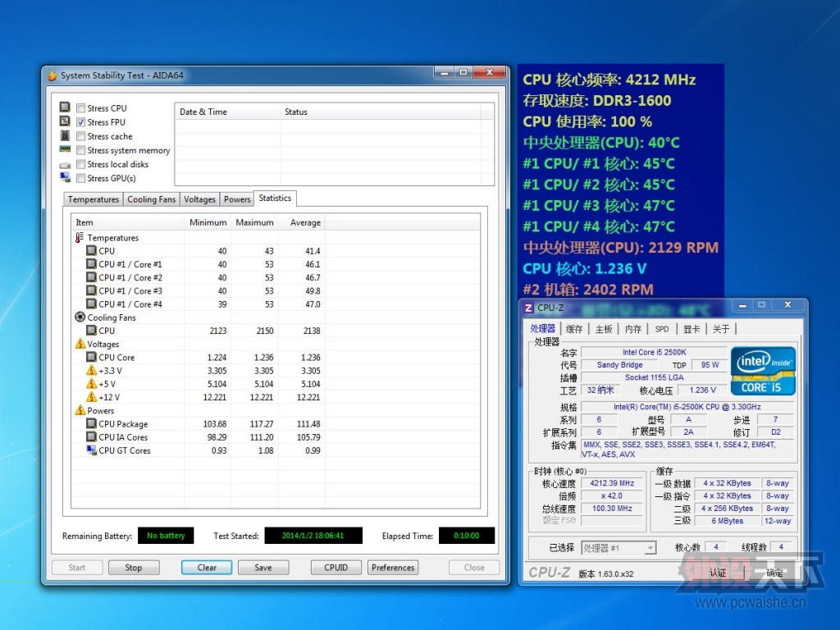Click the chip icon for CPU #1 / Core #3
The width and height of the screenshot is (840, 630).
[92, 290]
